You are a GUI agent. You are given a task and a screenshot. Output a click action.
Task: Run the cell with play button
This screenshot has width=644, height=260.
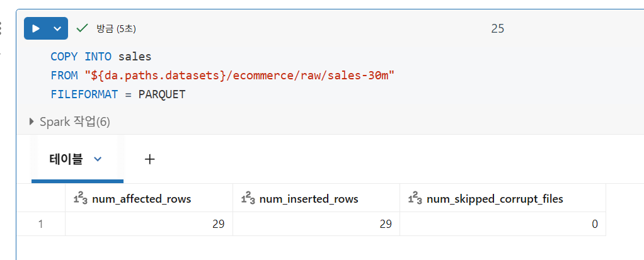[x=36, y=28]
